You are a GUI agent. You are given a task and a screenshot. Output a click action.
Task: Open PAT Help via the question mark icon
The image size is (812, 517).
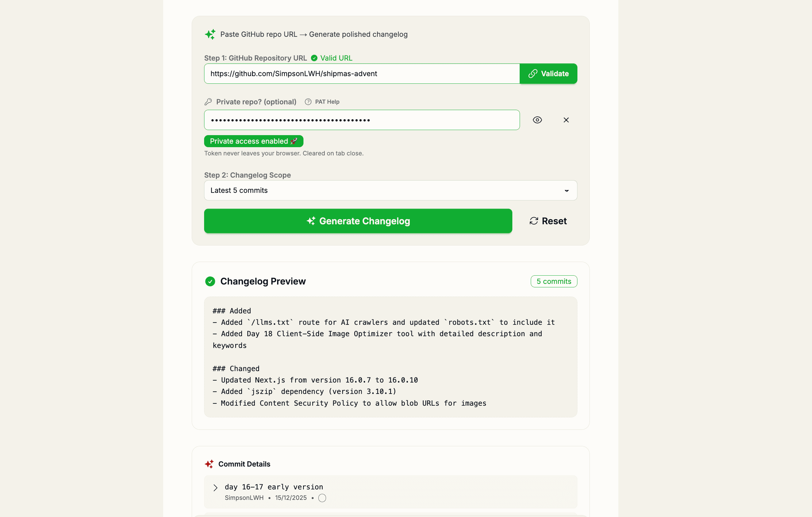[308, 101]
